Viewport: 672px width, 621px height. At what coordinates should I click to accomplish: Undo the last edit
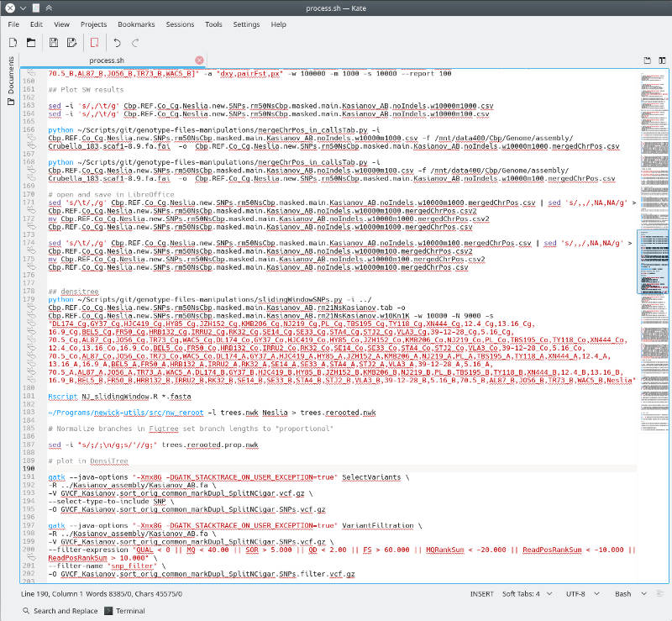click(x=118, y=42)
